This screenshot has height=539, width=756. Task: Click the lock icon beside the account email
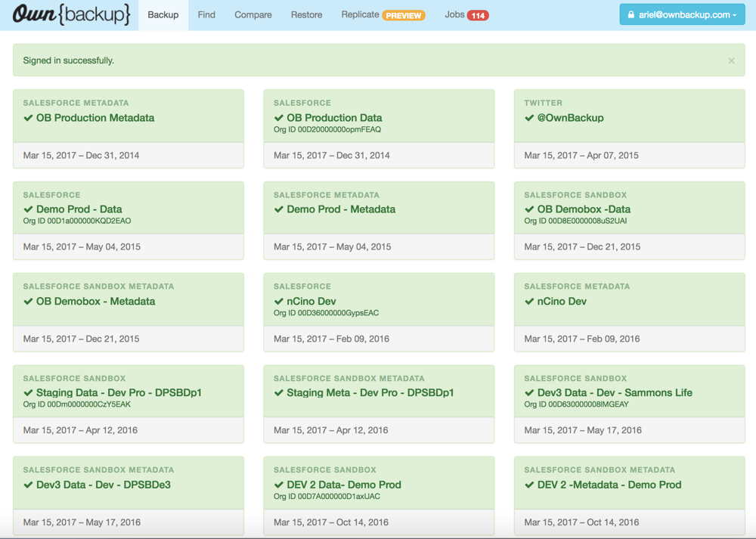click(631, 15)
